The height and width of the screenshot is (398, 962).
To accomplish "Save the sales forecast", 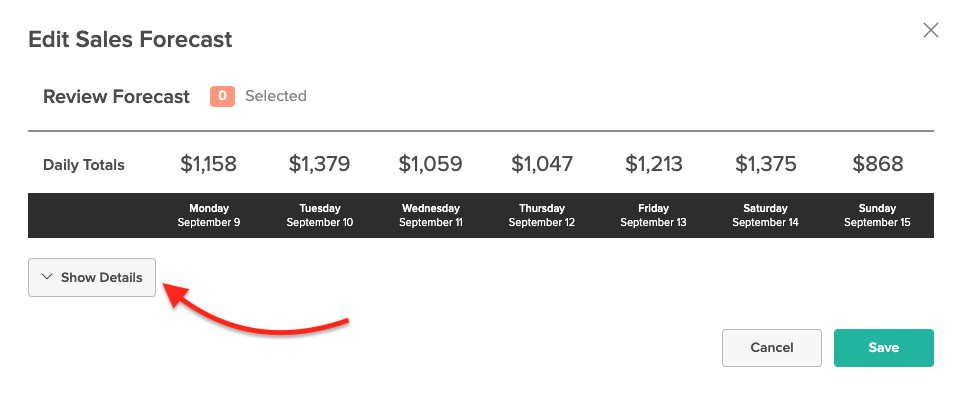I will 883,348.
